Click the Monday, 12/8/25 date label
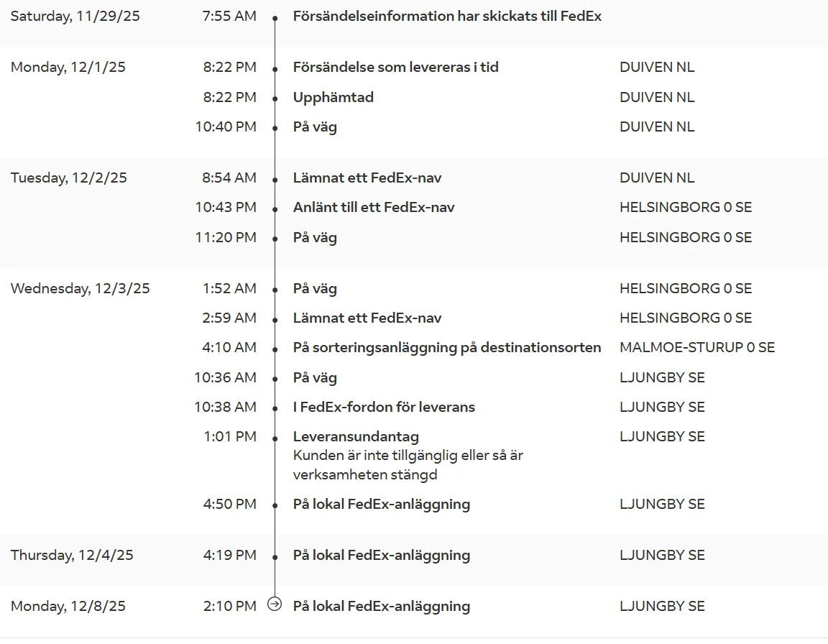This screenshot has width=828, height=644. click(x=68, y=606)
